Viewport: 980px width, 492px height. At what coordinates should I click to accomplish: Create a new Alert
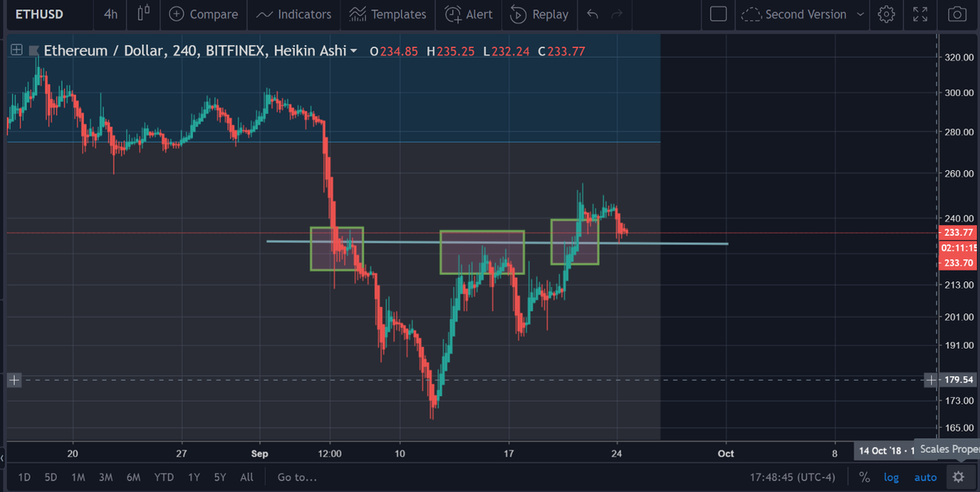(469, 14)
